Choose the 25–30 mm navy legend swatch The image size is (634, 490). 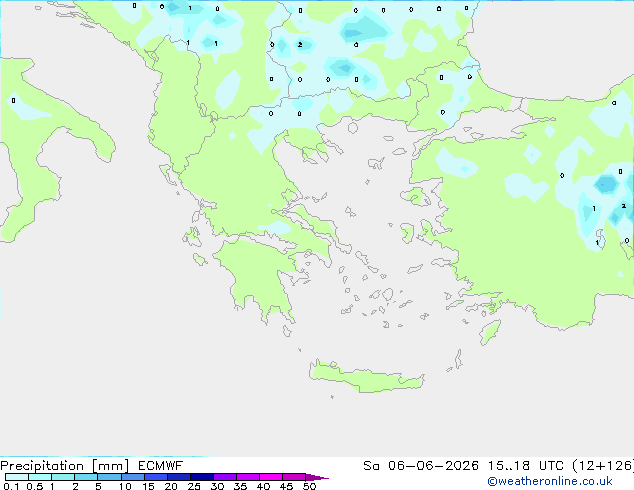point(201,477)
